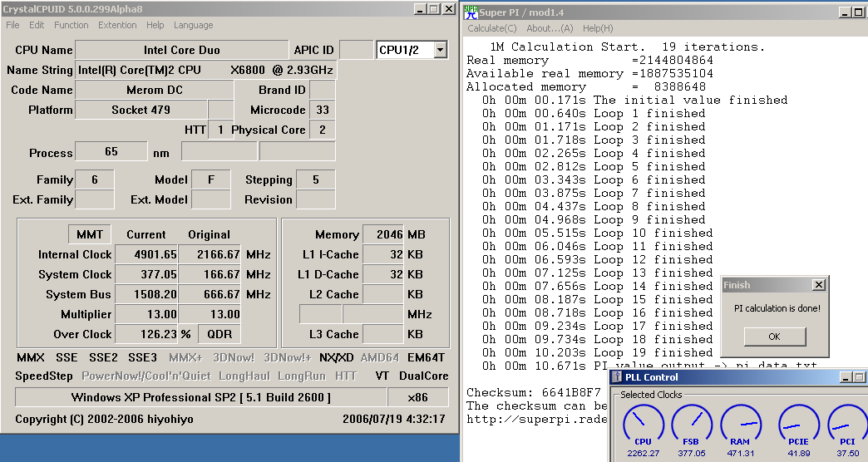
Task: Open the Help(H) menu in Super PI
Action: point(598,28)
